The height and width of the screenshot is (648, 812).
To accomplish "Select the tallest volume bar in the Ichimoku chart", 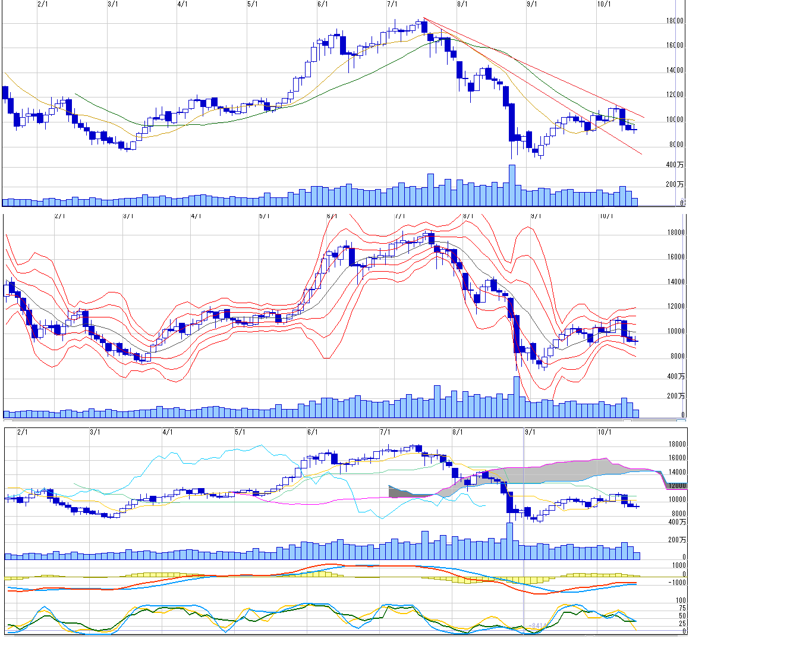I will [509, 540].
